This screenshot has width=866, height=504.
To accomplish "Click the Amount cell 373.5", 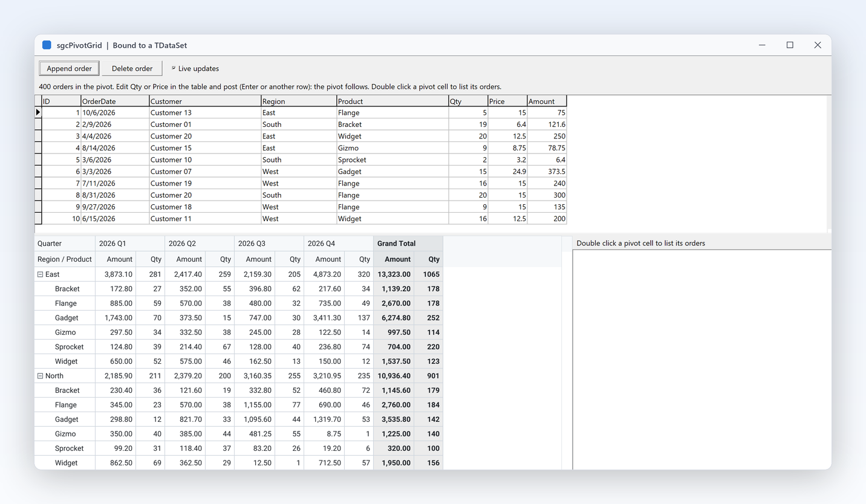I will point(547,172).
